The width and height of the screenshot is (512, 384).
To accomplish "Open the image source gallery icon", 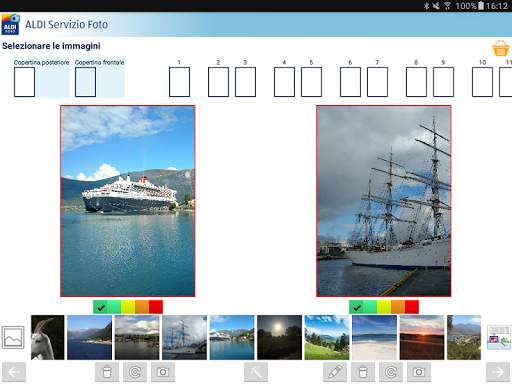I will pyautogui.click(x=13, y=337).
